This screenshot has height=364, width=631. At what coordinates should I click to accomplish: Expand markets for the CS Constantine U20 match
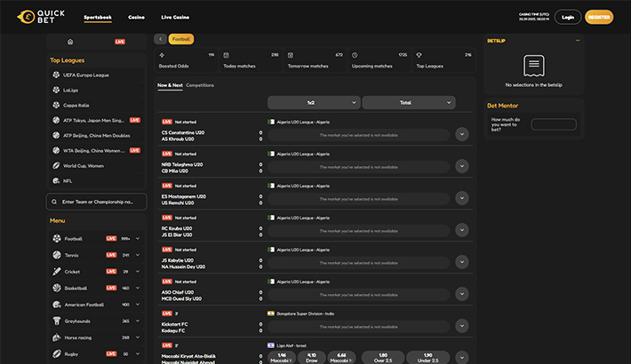click(461, 134)
